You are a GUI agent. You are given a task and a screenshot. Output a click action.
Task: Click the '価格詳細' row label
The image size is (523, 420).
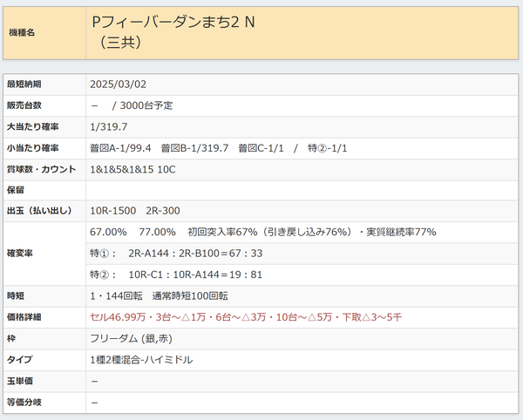pos(24,317)
